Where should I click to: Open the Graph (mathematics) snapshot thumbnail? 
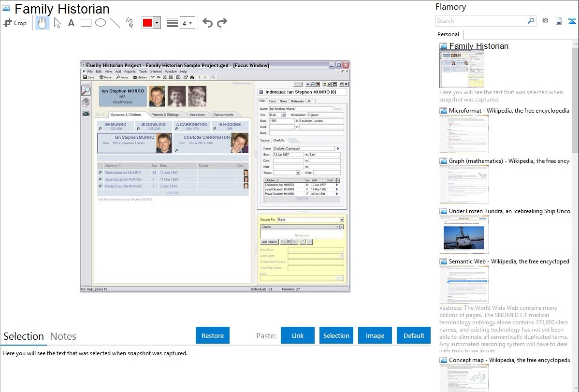[464, 184]
